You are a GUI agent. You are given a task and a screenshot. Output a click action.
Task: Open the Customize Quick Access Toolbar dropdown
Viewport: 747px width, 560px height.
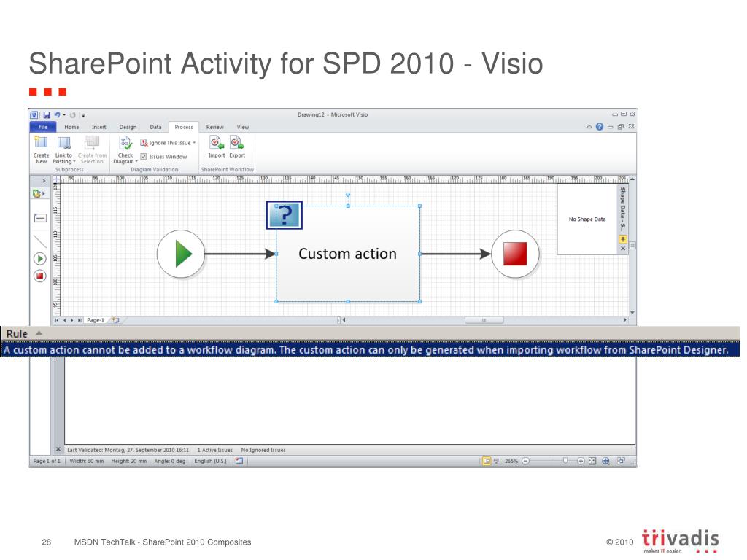pos(83,115)
